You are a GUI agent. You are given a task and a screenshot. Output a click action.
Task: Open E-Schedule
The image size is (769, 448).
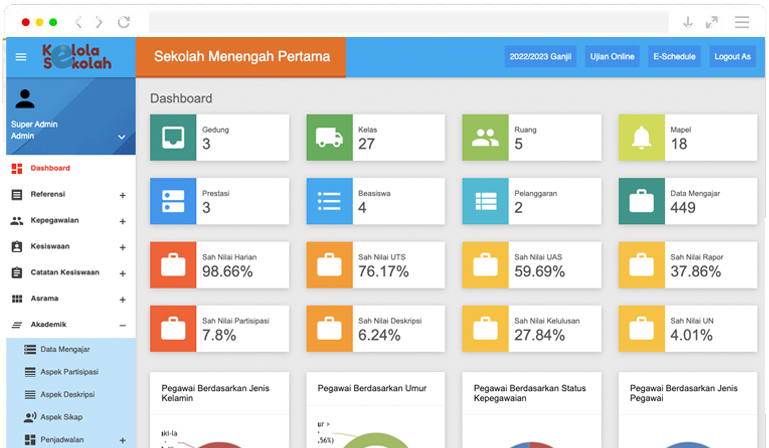[674, 56]
